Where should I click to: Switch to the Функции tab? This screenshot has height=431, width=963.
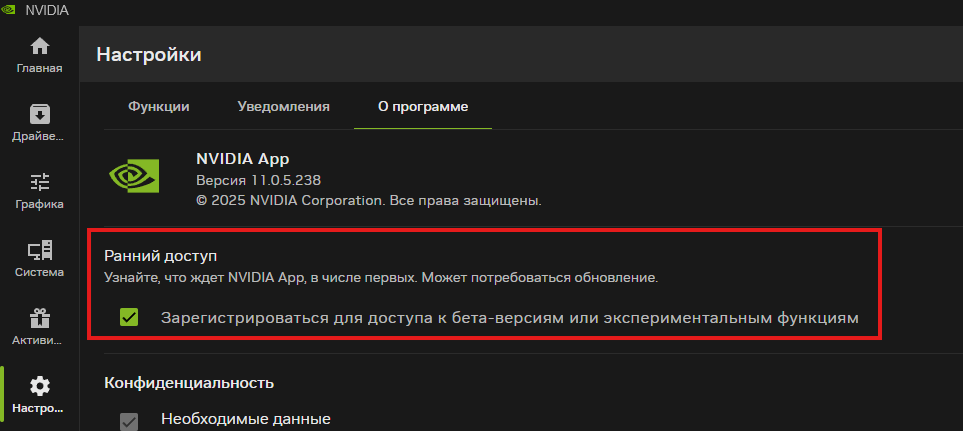coord(158,107)
